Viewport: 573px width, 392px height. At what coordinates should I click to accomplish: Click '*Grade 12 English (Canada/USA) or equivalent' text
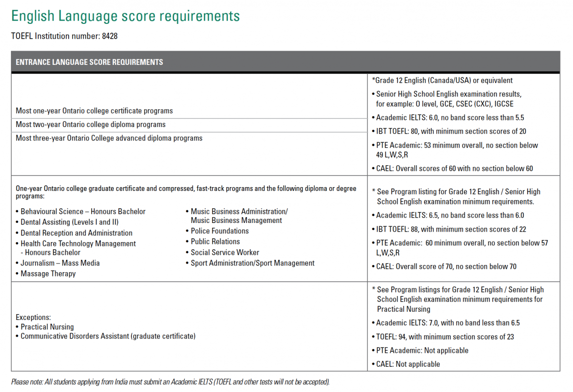442,80
